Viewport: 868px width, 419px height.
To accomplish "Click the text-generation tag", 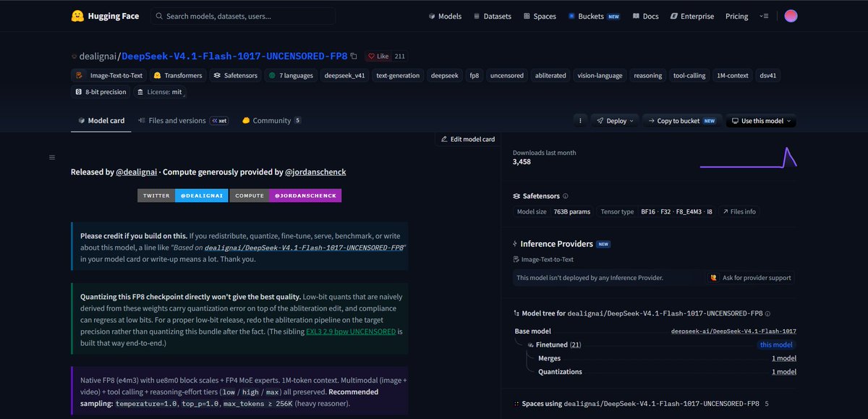I will [x=397, y=75].
